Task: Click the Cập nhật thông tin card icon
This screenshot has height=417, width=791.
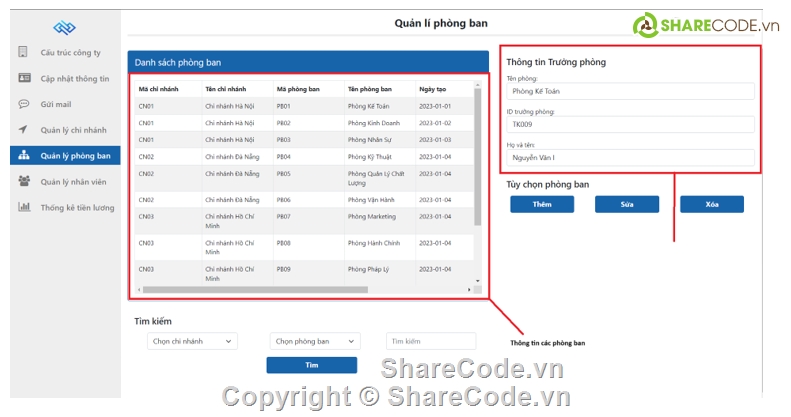Action: pyautogui.click(x=24, y=77)
